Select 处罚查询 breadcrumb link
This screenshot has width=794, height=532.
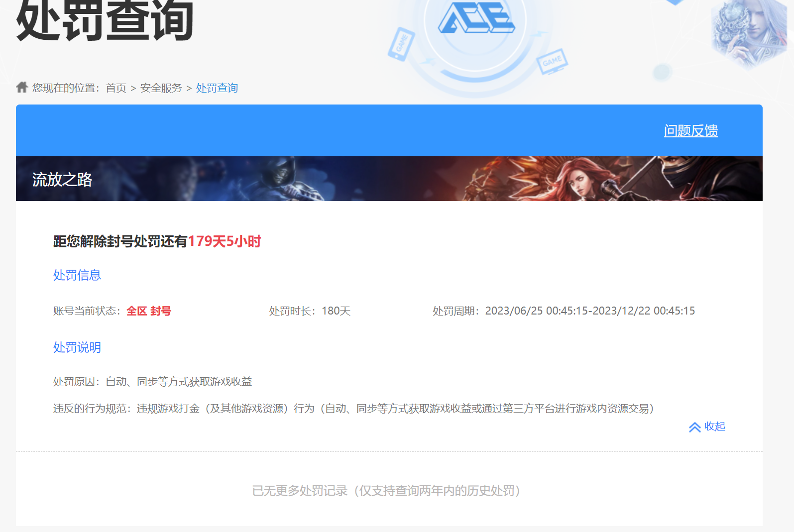pyautogui.click(x=217, y=88)
